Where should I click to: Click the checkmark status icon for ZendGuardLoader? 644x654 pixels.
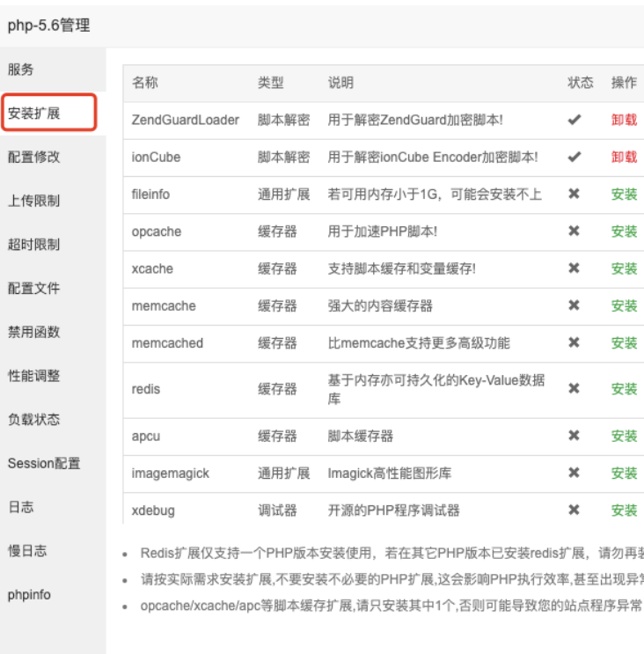pos(574,120)
